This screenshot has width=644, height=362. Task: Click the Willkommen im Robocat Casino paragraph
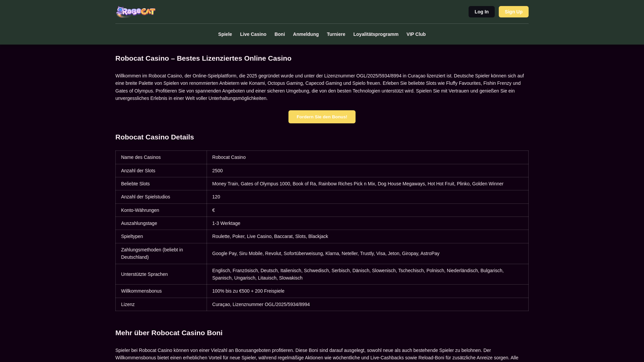[x=322, y=87]
